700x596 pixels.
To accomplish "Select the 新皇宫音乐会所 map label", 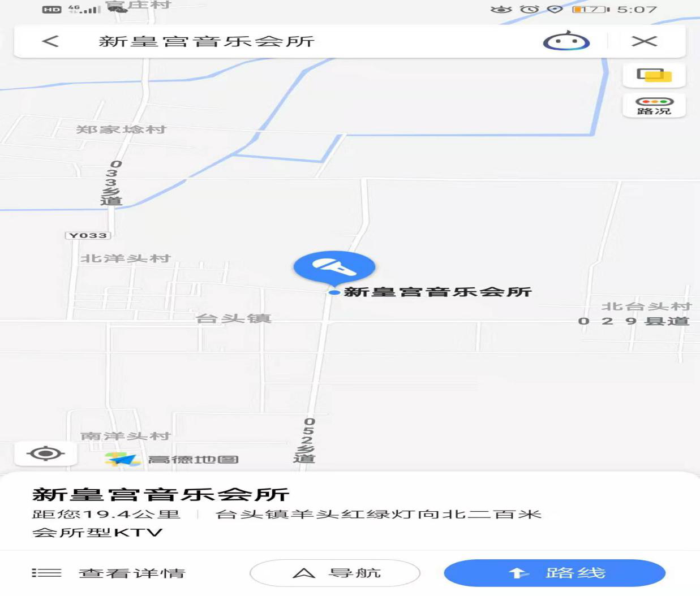I will coord(437,292).
